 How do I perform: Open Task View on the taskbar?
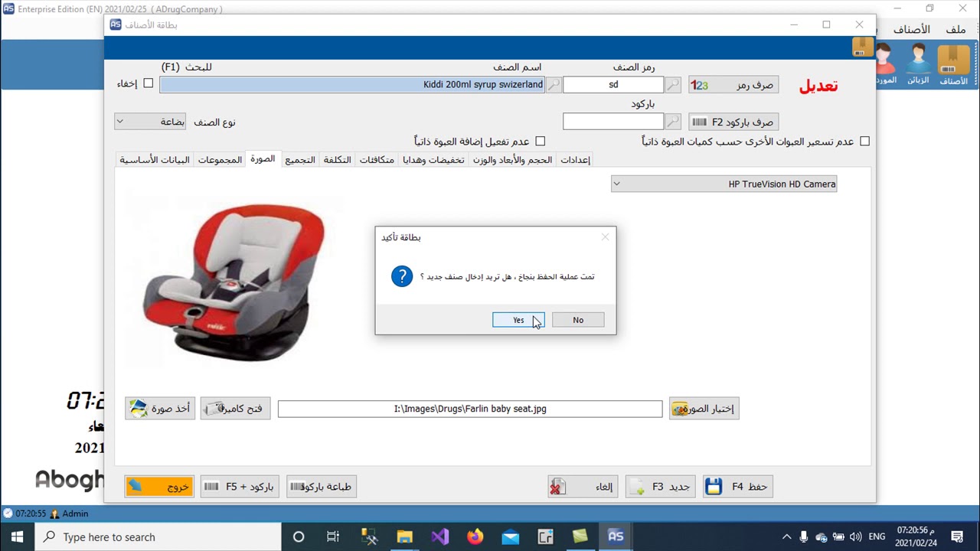coord(333,536)
